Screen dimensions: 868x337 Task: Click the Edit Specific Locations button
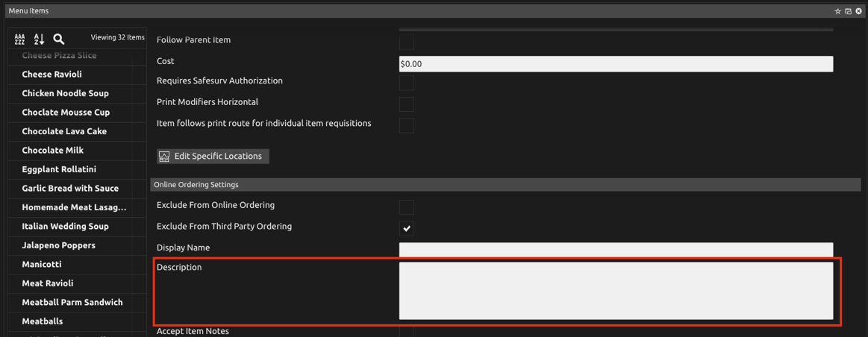(x=213, y=156)
